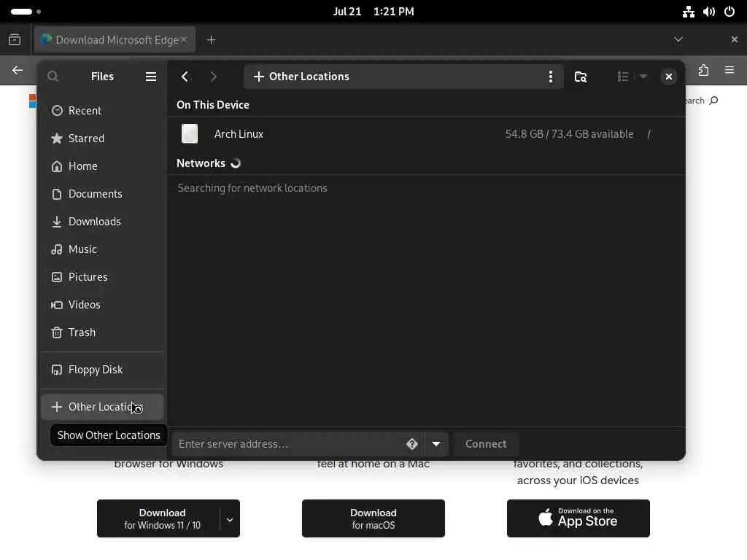This screenshot has height=560, width=747.
Task: Open a new browser tab
Action: click(211, 40)
